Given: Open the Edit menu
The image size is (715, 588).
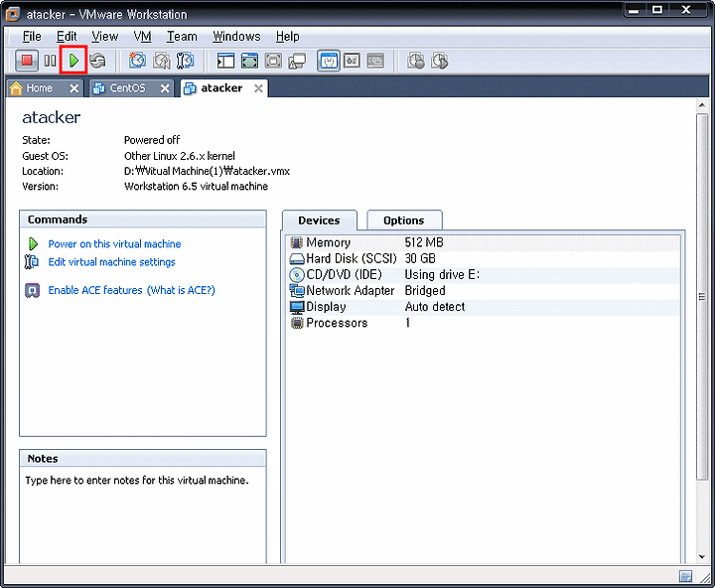Looking at the screenshot, I should (x=67, y=37).
